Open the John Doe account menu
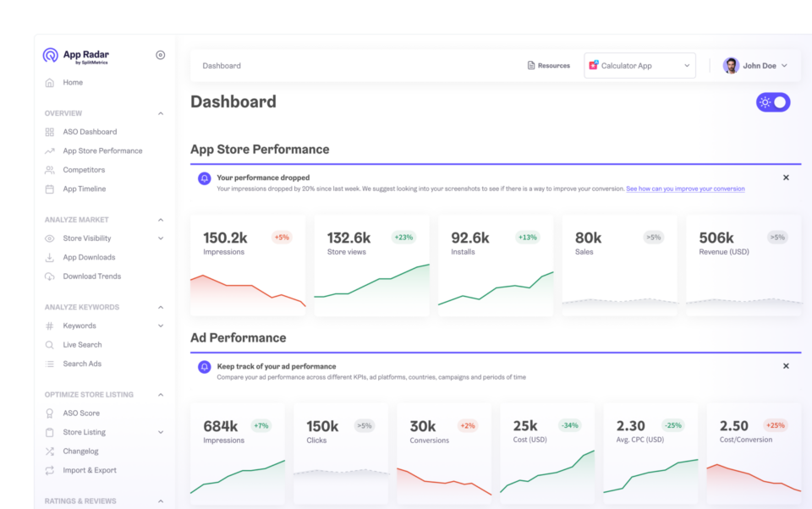 (x=759, y=65)
